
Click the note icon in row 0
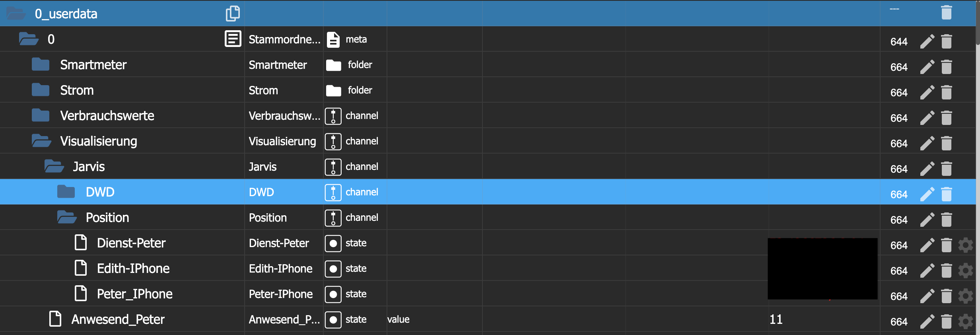tap(233, 39)
